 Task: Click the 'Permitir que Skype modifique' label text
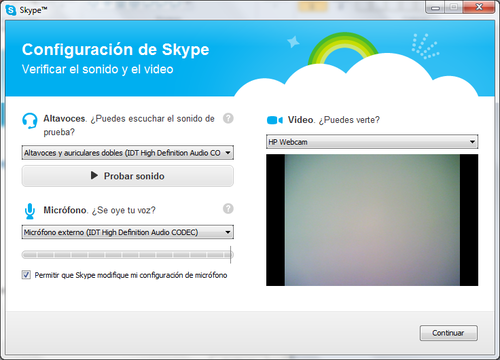(131, 275)
